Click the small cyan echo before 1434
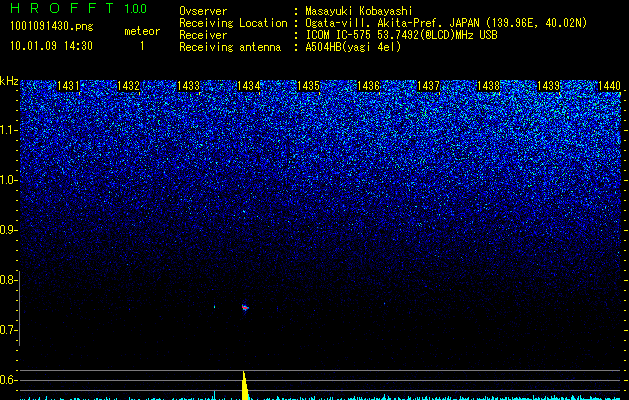This screenshot has height=400, width=629. (214, 307)
